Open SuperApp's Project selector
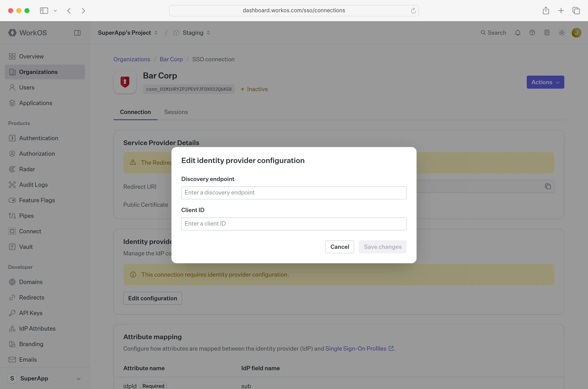 coord(128,33)
